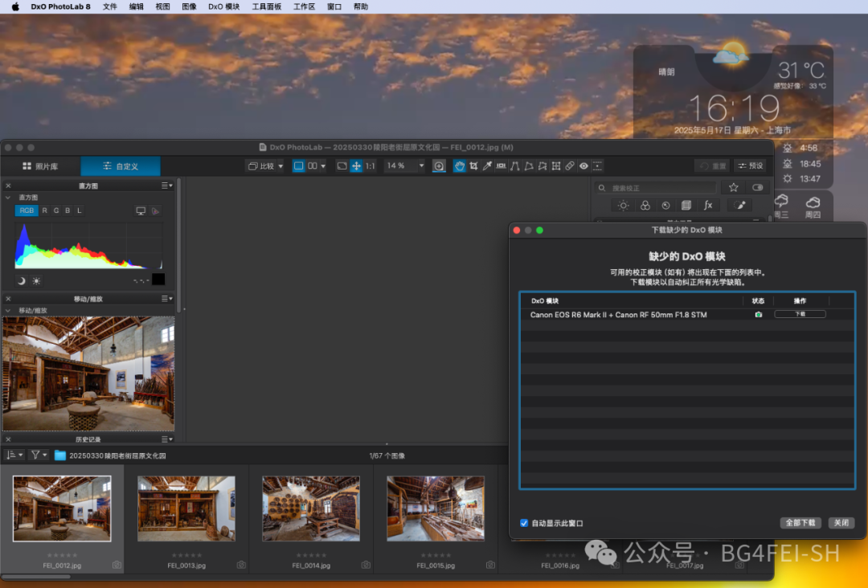Collapse the 移动/缩放 section chevron

point(8,310)
